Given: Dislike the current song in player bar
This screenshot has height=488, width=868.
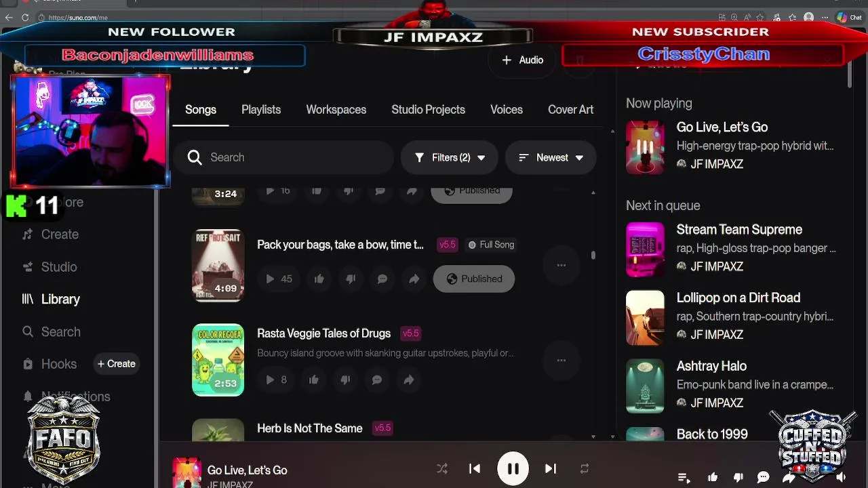Looking at the screenshot, I should click(x=738, y=478).
